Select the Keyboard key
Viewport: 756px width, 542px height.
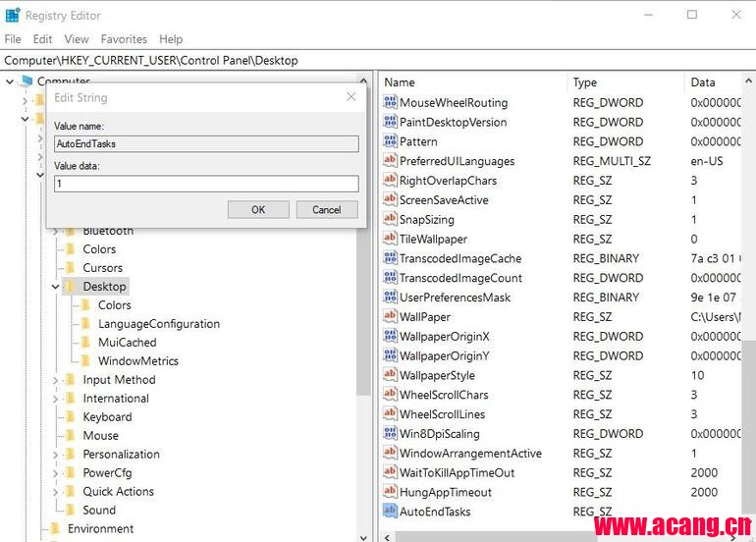tap(107, 417)
